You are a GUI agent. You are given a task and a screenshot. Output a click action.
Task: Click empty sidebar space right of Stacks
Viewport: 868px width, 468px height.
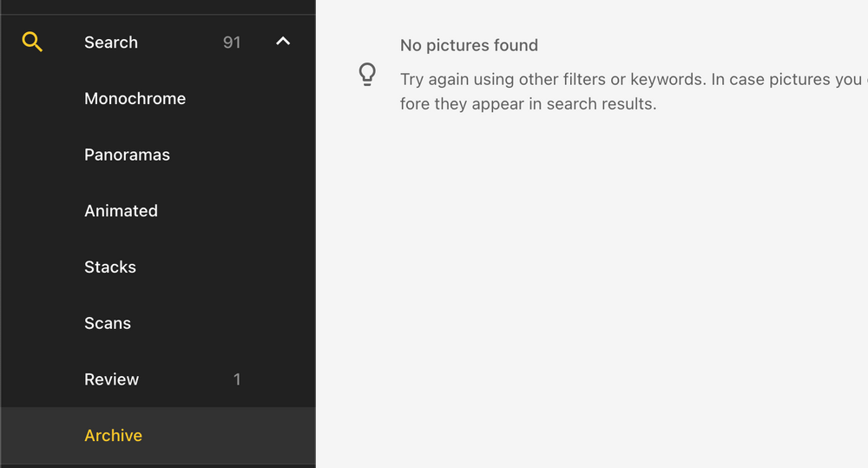pos(221,267)
